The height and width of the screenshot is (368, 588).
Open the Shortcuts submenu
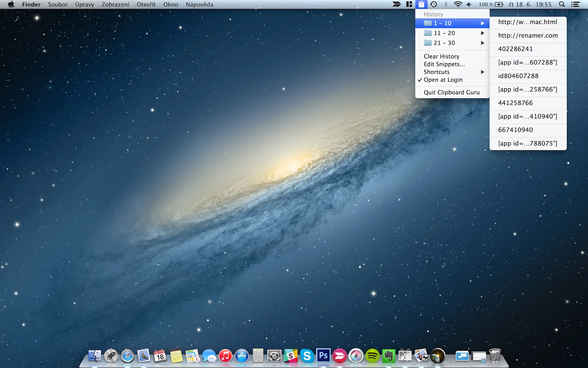pos(437,72)
